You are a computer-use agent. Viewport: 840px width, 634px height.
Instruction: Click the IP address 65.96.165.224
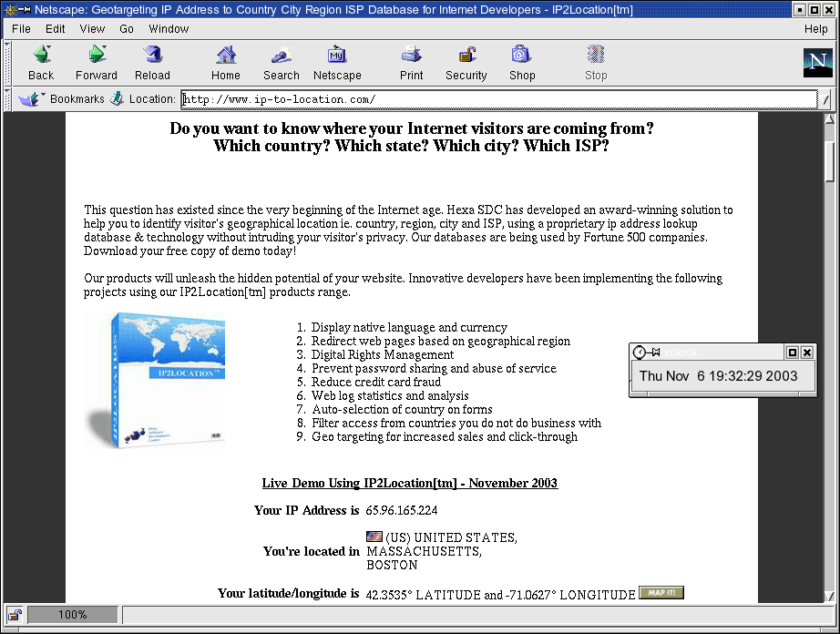pyautogui.click(x=401, y=510)
